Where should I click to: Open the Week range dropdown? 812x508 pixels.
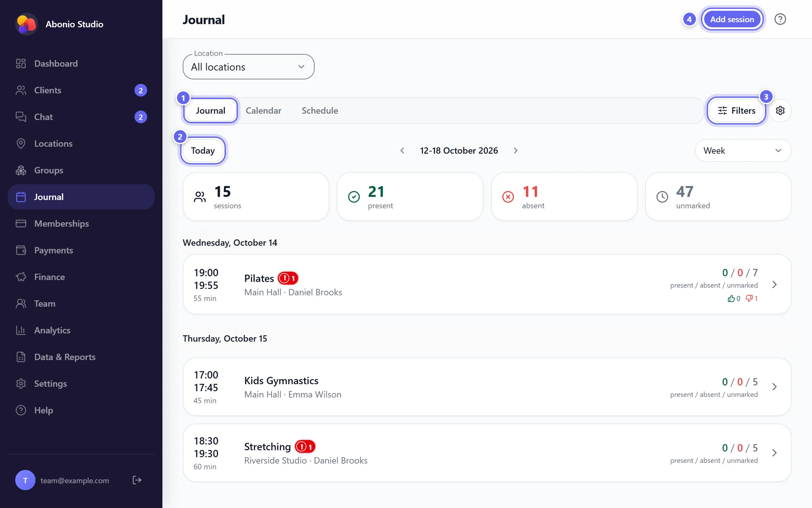click(743, 150)
